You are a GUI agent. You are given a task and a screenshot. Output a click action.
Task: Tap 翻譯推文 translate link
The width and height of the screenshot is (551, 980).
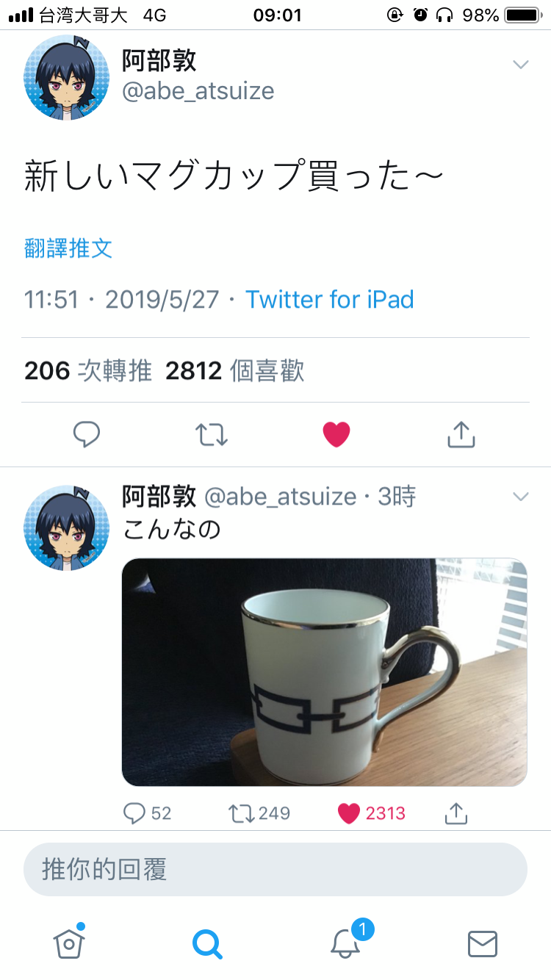point(68,248)
